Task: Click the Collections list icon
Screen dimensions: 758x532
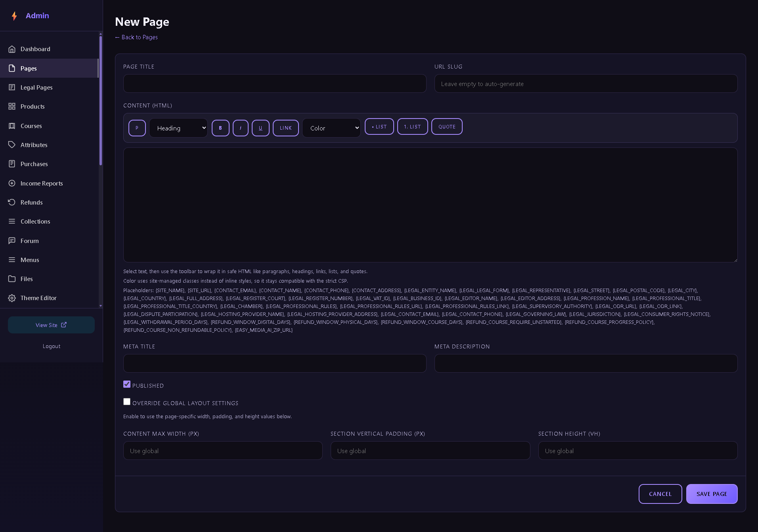Action: click(x=12, y=221)
